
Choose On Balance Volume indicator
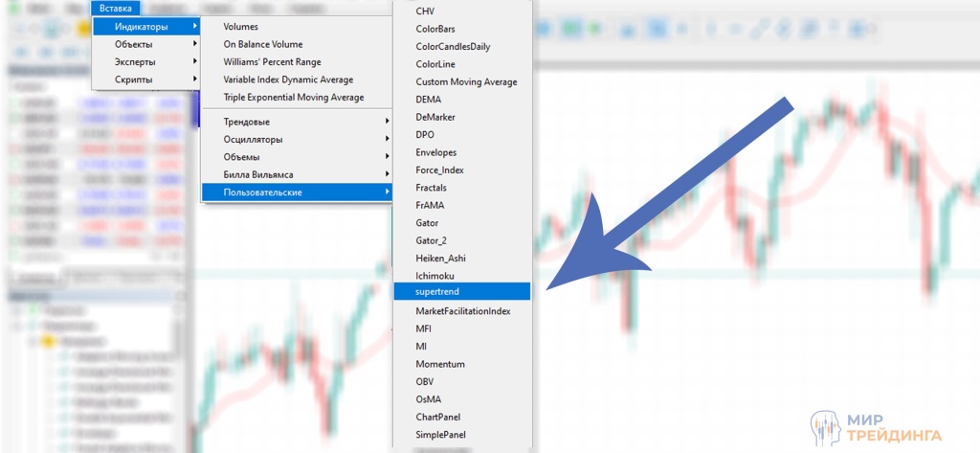(x=263, y=44)
